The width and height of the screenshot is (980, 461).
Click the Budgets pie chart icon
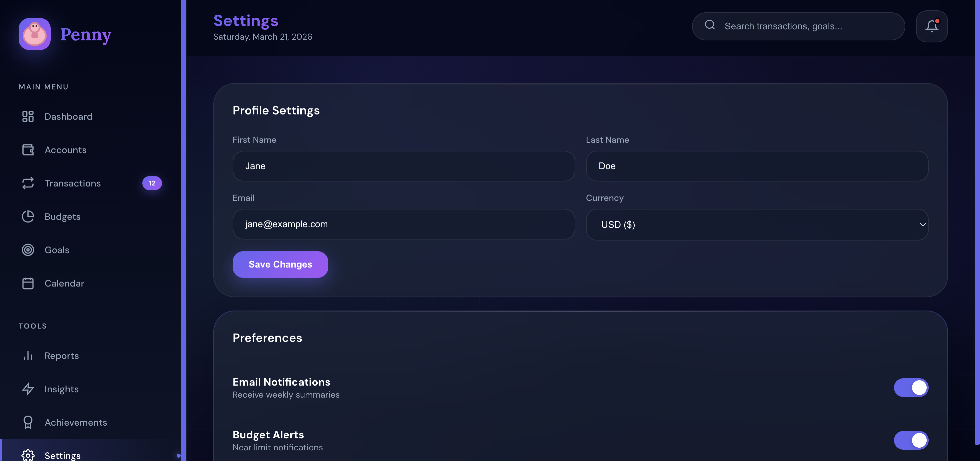28,216
